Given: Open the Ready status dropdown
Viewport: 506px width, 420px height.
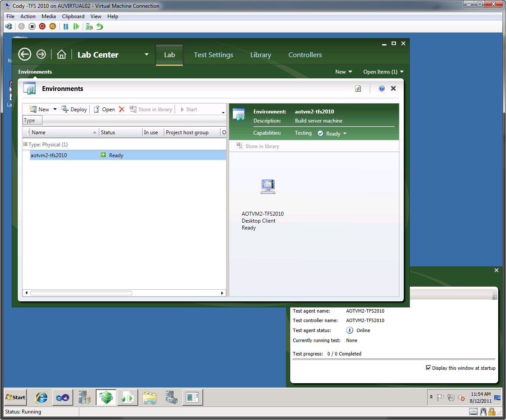Looking at the screenshot, I should (x=345, y=133).
